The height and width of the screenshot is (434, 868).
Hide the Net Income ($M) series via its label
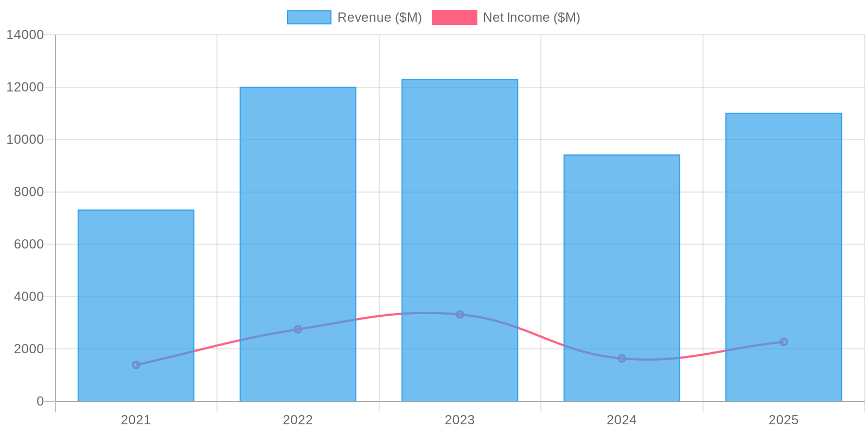[531, 17]
